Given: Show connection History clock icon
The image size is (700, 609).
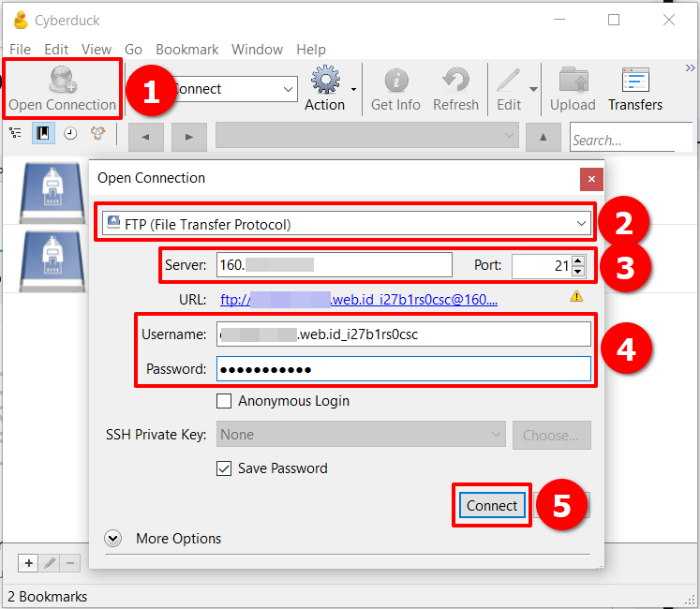Looking at the screenshot, I should 70,133.
